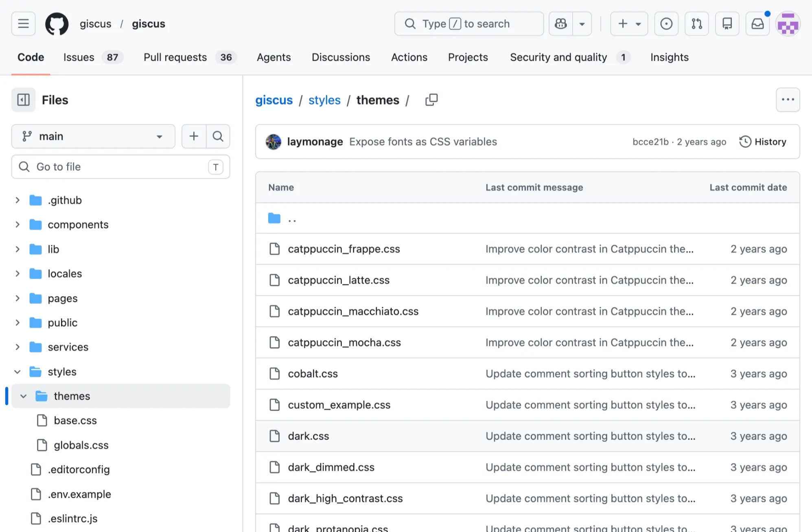
Task: Open the Pull requests icon in header
Action: (697, 24)
